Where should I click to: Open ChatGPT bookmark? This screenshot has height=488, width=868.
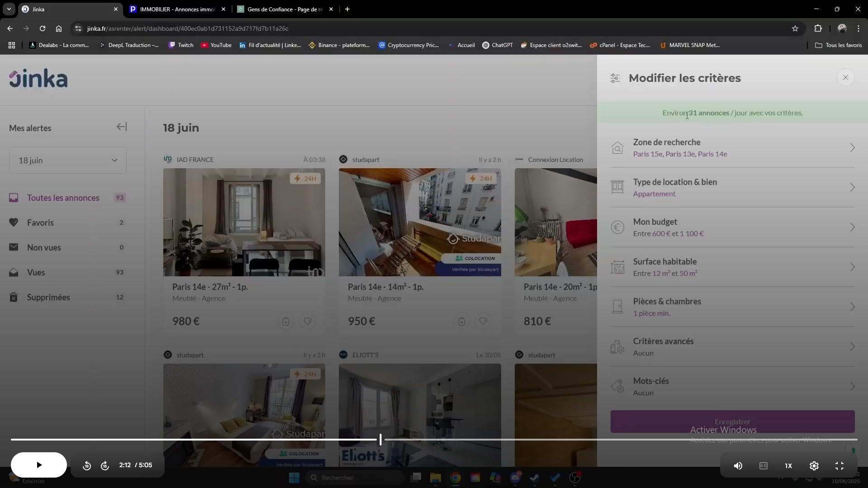tap(498, 45)
